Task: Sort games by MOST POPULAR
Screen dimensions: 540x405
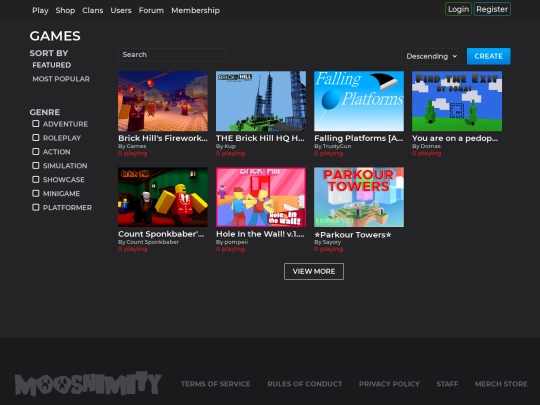Action: 61,79
